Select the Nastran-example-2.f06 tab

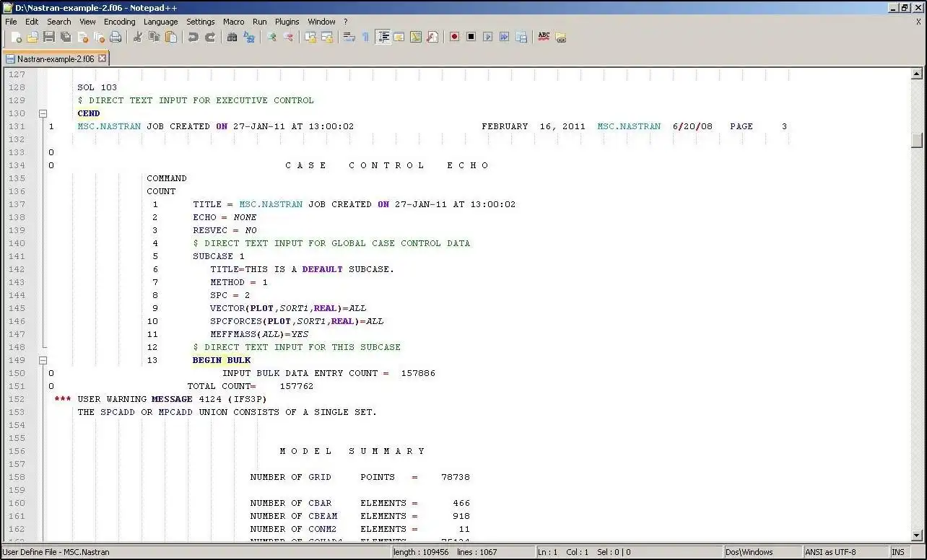[56, 58]
